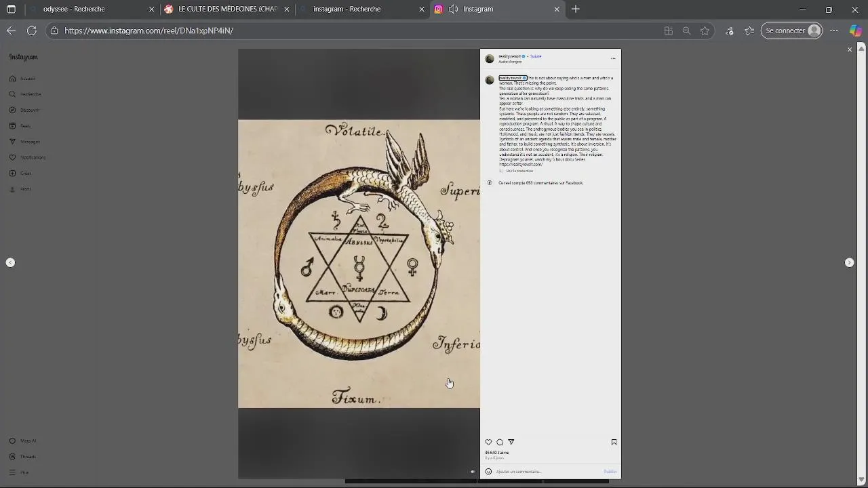Click the 35 640 J'aime count
This screenshot has height=488, width=868.
[496, 453]
